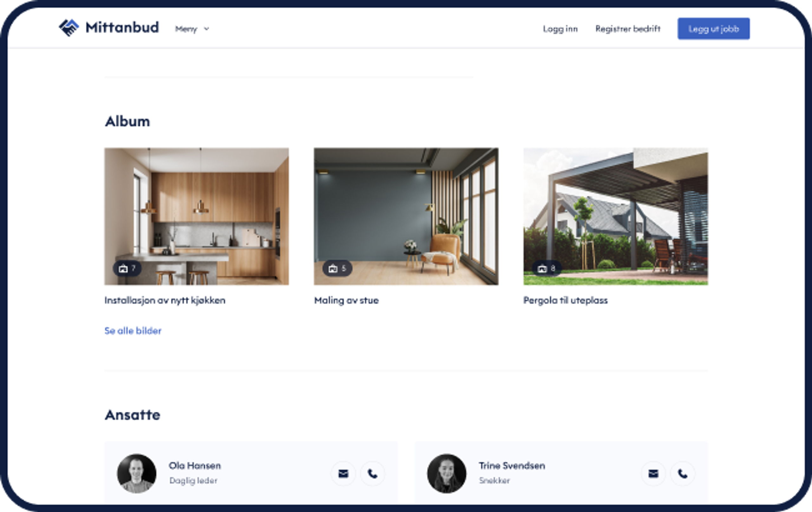Open the Maling av stue thumbnail
Screen dimensions: 812x512
coord(406,216)
